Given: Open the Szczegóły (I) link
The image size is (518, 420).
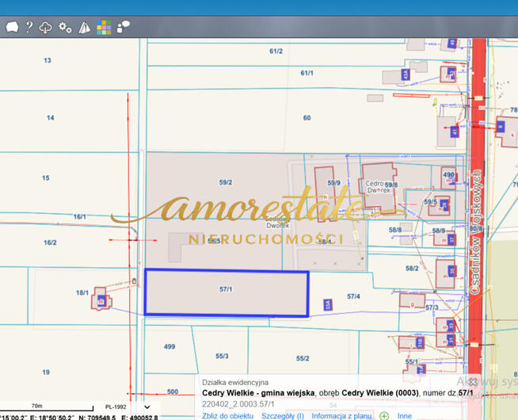Looking at the screenshot, I should coord(283,415).
